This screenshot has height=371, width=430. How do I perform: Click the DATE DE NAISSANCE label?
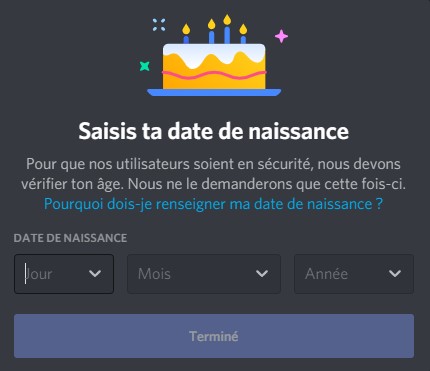click(x=70, y=238)
